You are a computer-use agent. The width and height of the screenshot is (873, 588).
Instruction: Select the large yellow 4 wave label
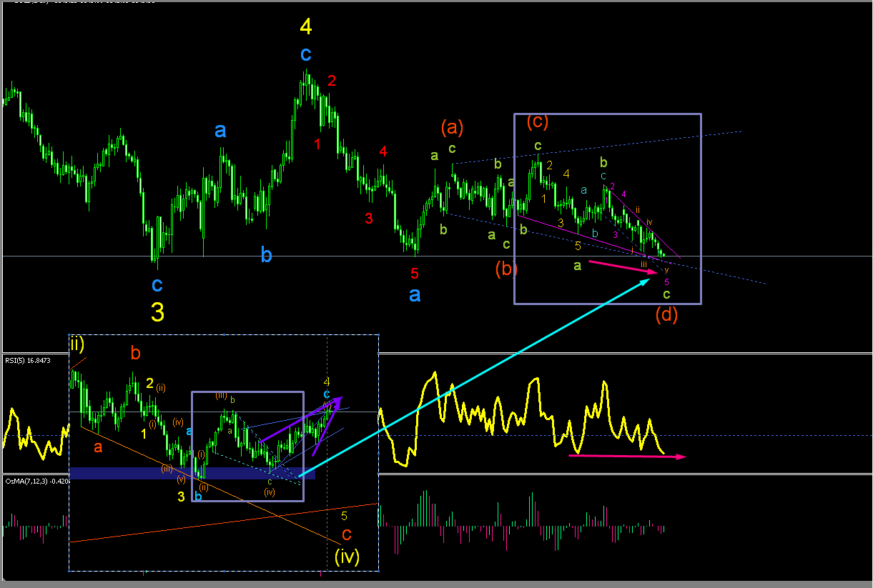pyautogui.click(x=305, y=27)
